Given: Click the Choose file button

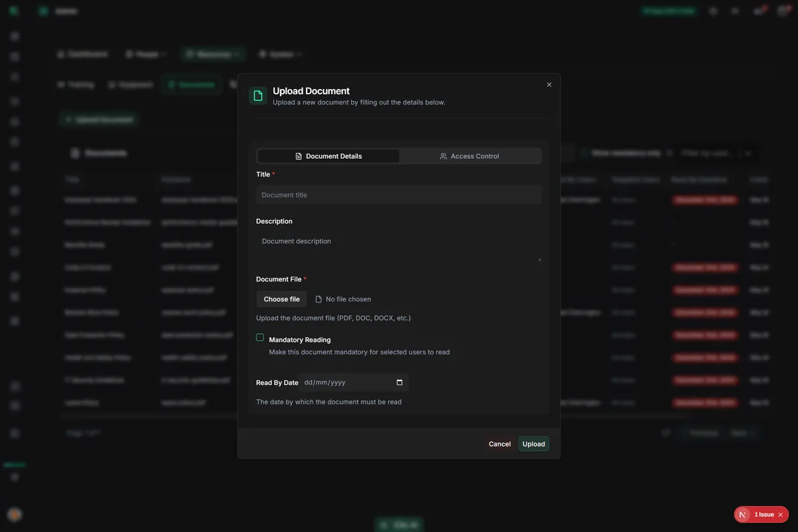Looking at the screenshot, I should [x=281, y=299].
